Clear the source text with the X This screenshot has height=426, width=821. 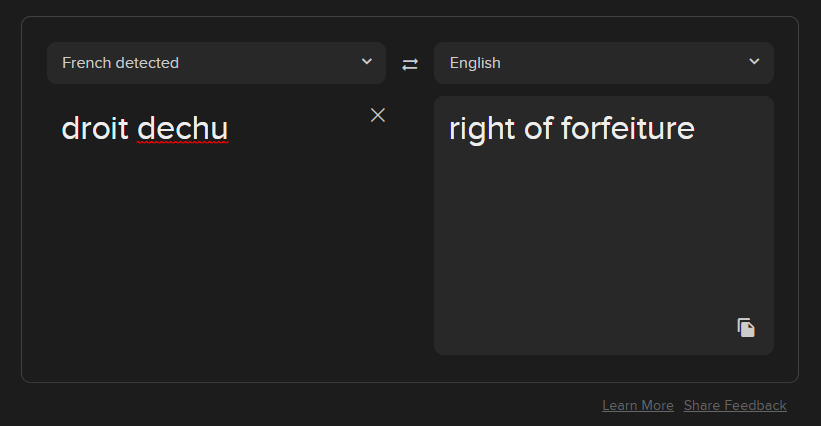tap(378, 115)
